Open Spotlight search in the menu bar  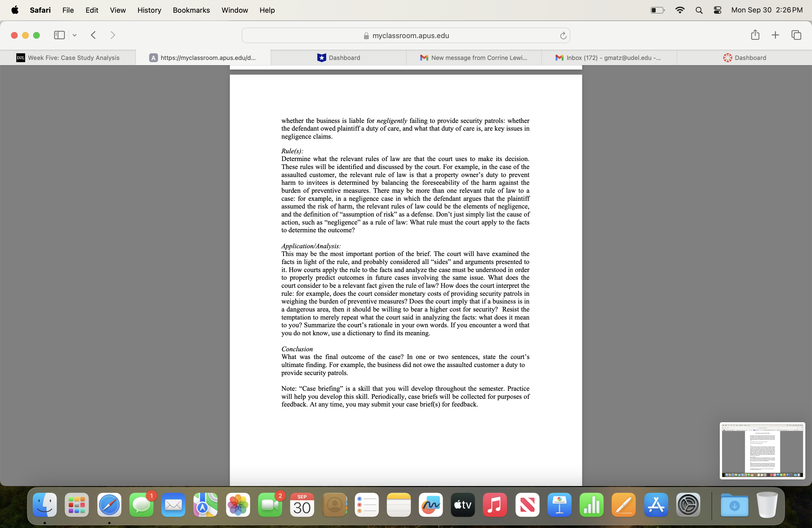tap(699, 10)
